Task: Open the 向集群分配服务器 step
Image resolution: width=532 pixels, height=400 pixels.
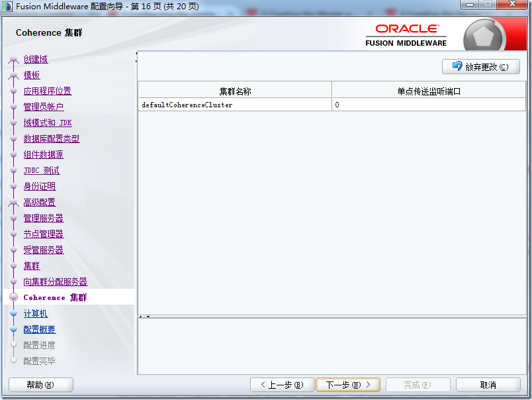Action: point(56,282)
